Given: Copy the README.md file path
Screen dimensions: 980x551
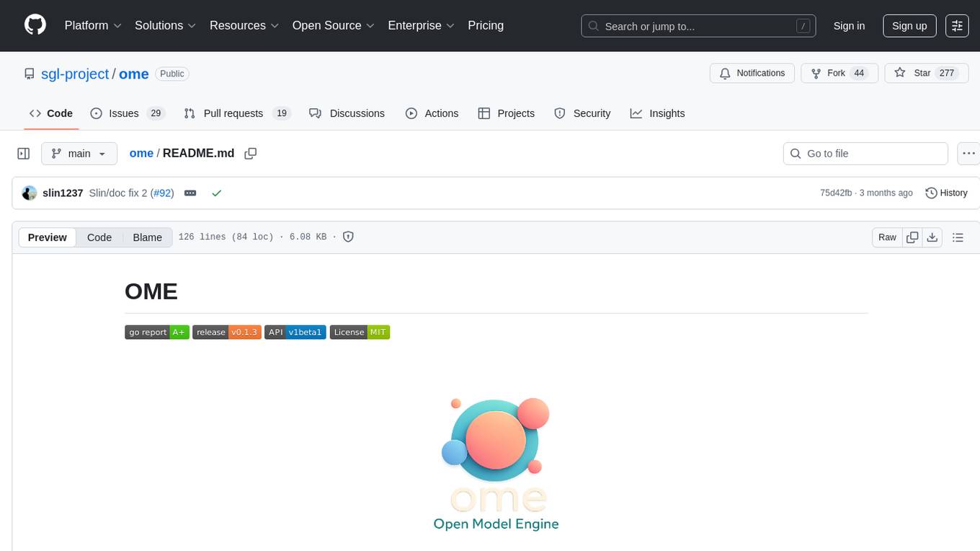Looking at the screenshot, I should [x=251, y=154].
